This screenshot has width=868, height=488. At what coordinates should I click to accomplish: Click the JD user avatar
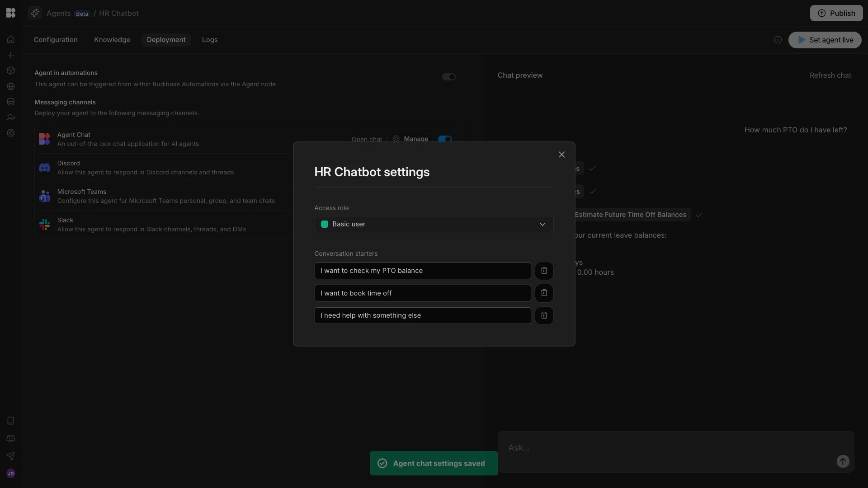11,474
